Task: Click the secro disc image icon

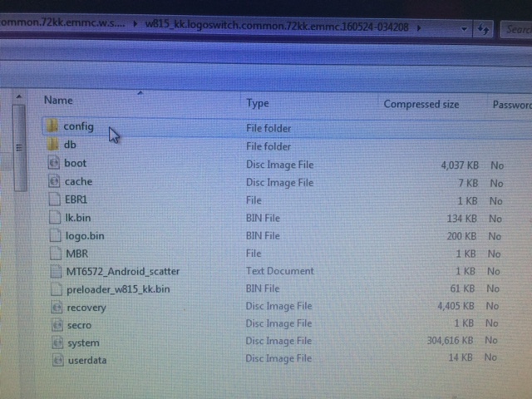Action: click(57, 325)
